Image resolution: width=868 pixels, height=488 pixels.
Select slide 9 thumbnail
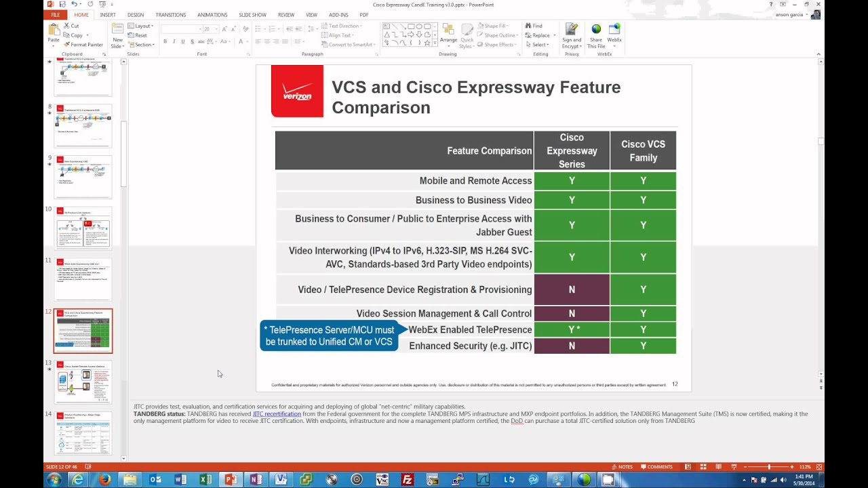click(x=83, y=177)
